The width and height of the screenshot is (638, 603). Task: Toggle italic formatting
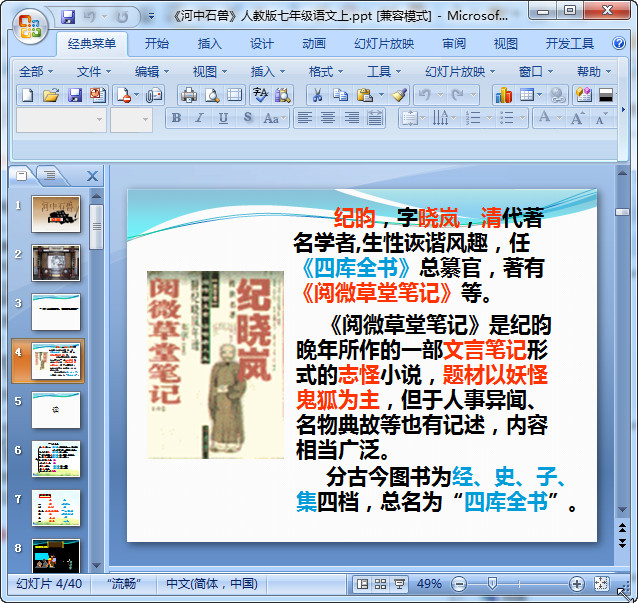199,118
